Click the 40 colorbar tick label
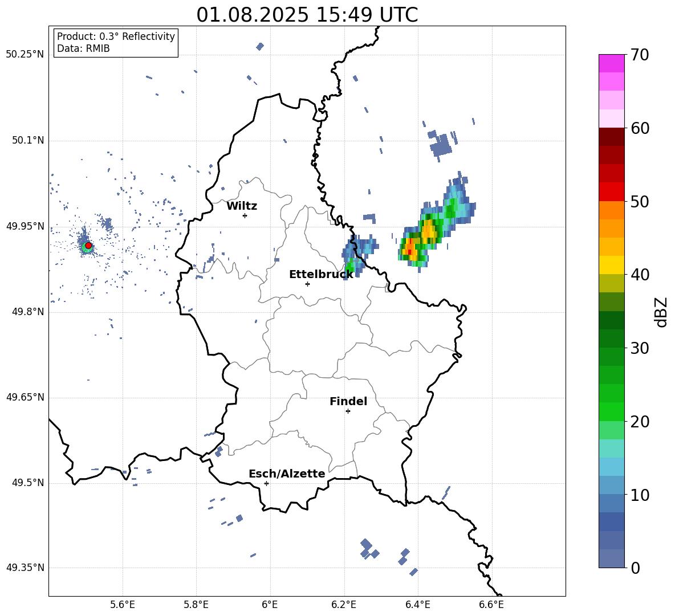The image size is (675, 616). tap(640, 275)
